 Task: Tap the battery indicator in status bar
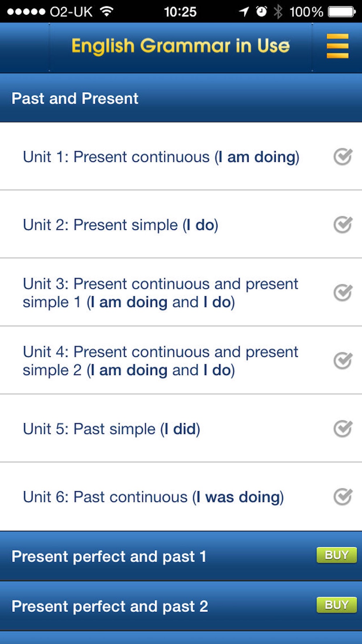tap(342, 12)
